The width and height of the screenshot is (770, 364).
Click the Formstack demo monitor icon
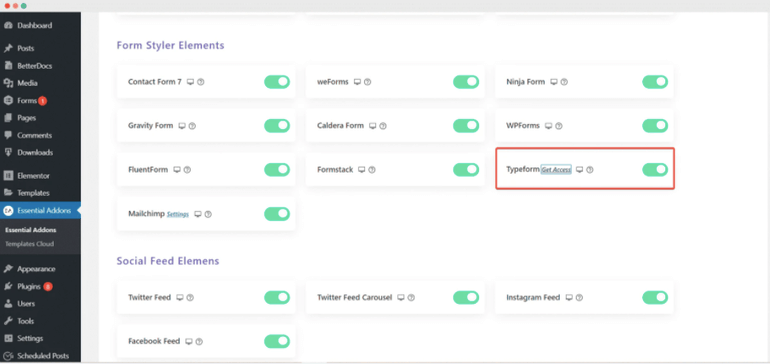click(362, 170)
